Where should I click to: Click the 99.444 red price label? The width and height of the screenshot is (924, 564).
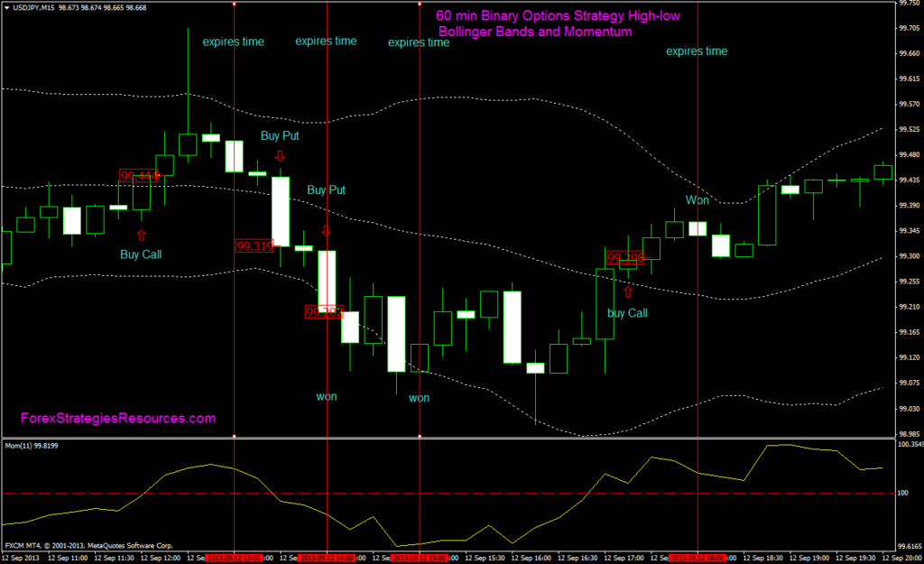(138, 176)
